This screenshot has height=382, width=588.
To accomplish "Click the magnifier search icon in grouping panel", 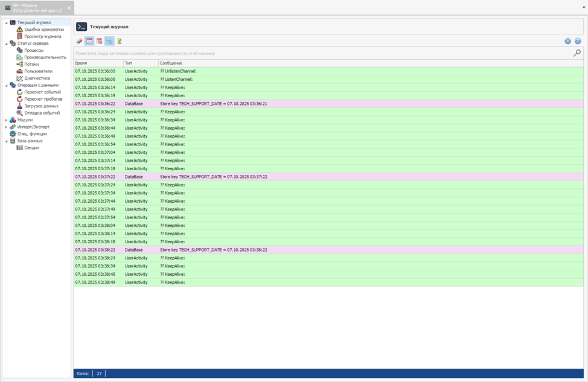I will [x=577, y=53].
